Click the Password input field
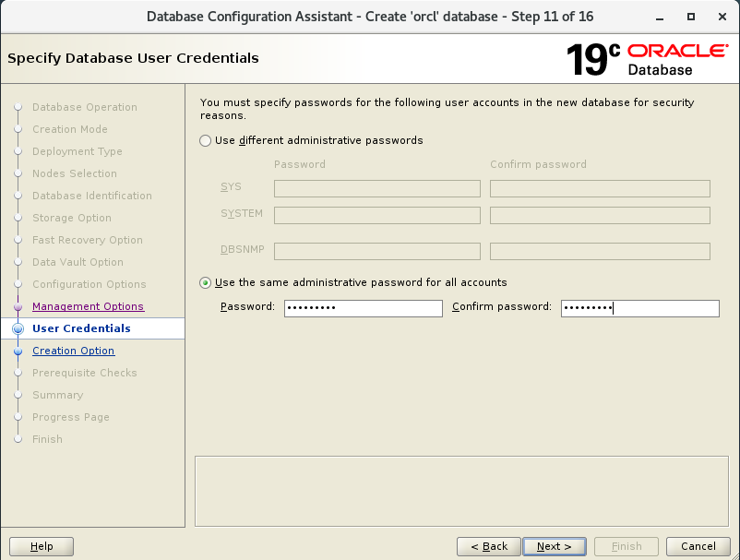Viewport: 740px width, 560px height. coord(363,307)
